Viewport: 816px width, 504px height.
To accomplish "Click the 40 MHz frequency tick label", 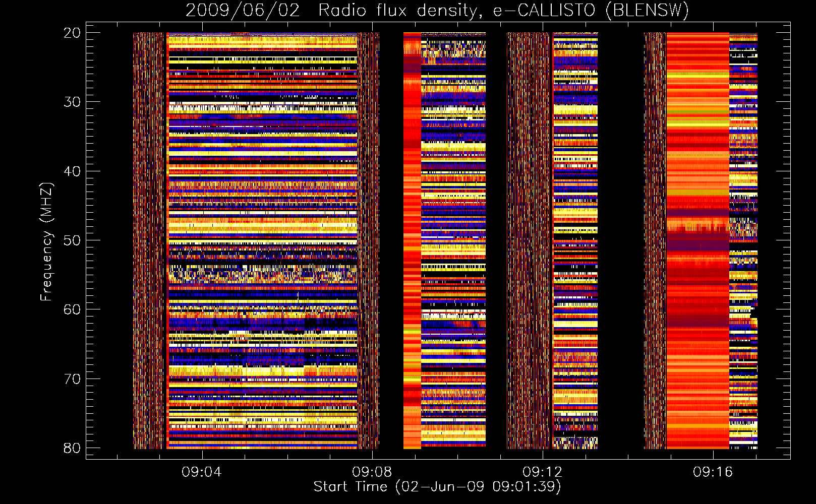I will [72, 171].
